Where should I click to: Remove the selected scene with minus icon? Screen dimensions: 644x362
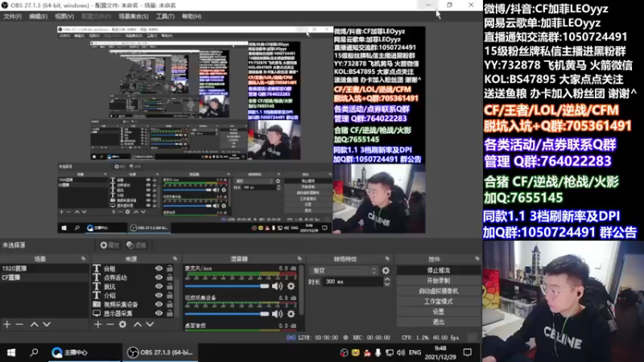19,324
